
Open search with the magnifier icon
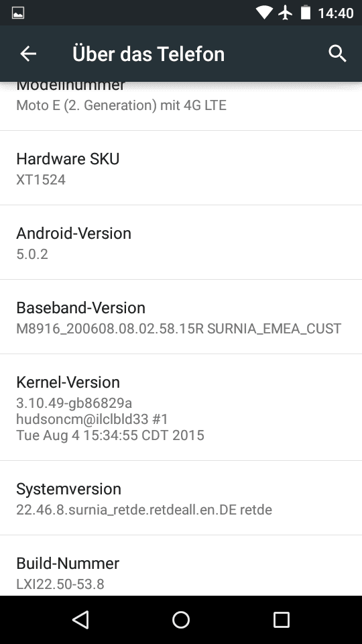tap(337, 54)
